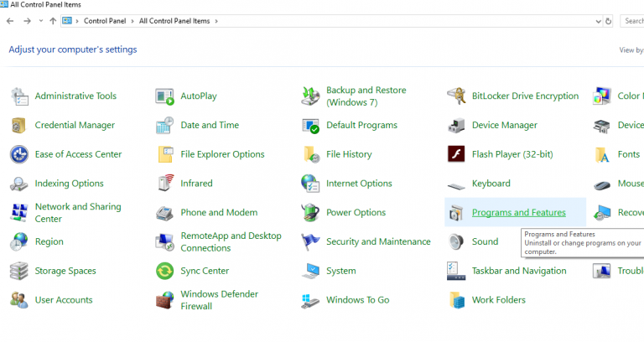Go forward with the Forward arrow
This screenshot has width=644, height=342.
pos(27,21)
